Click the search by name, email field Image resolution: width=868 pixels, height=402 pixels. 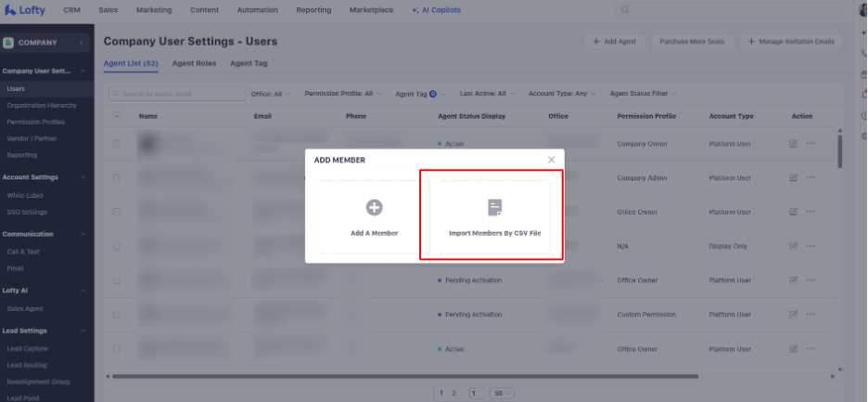(176, 94)
